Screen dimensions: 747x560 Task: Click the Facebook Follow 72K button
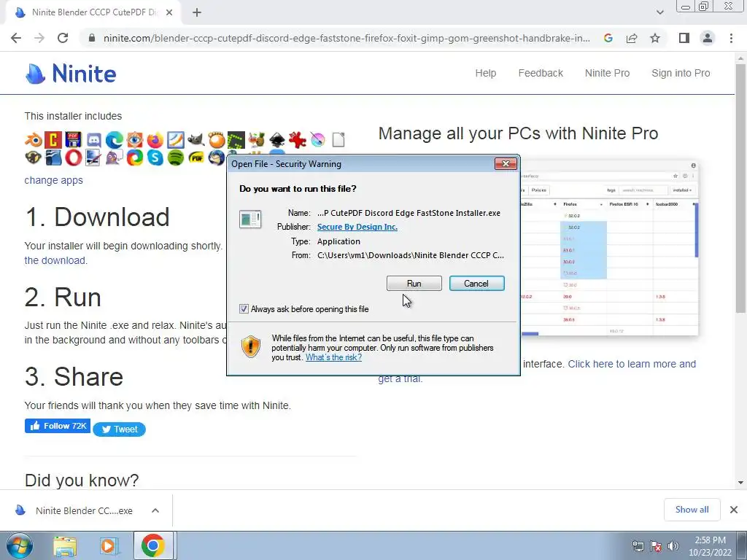(58, 426)
